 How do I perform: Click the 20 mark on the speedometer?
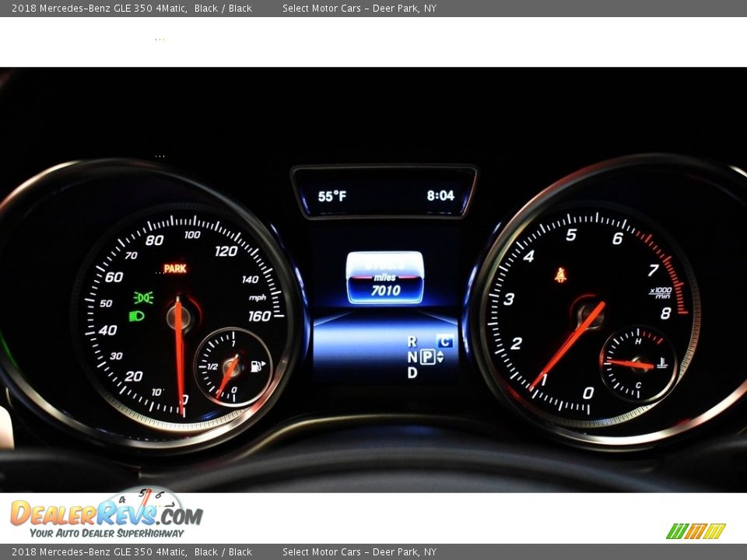(134, 376)
